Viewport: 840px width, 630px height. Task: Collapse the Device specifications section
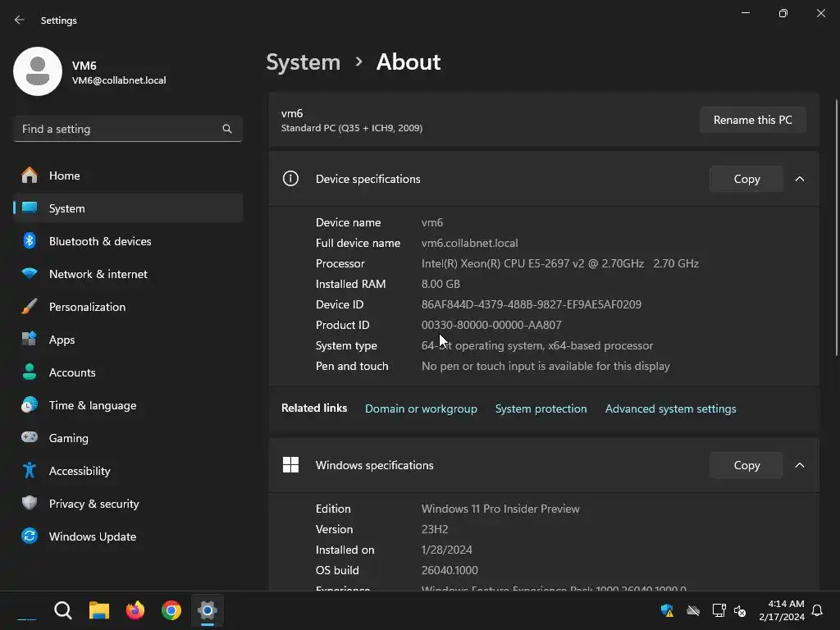tap(799, 179)
